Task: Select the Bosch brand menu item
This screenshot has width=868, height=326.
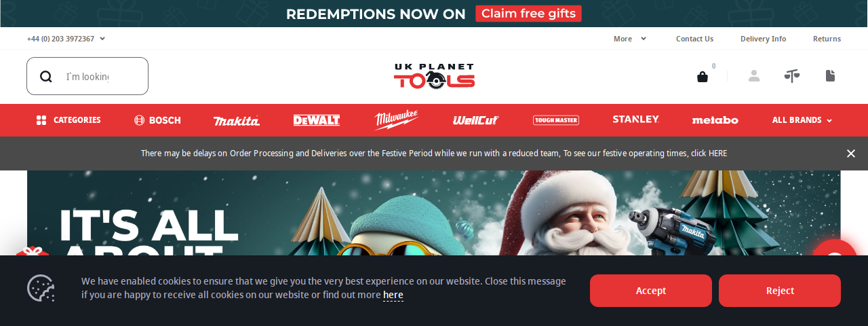Action: tap(157, 120)
